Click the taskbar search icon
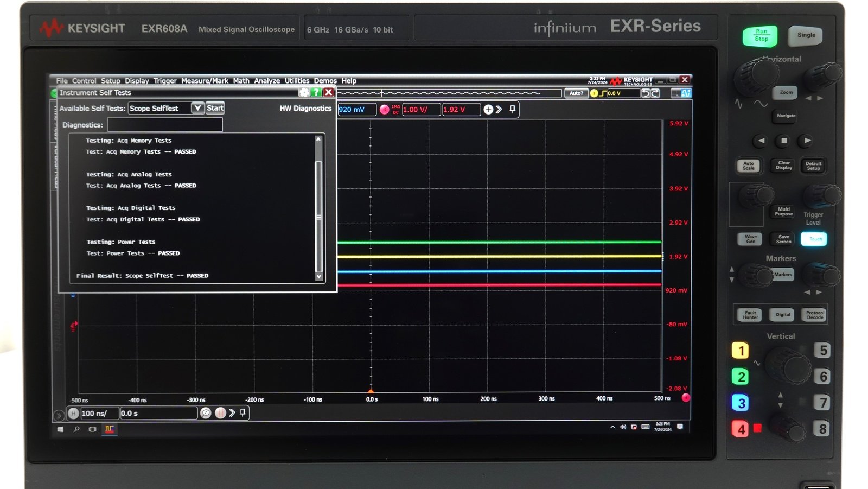The height and width of the screenshot is (489, 868). pyautogui.click(x=76, y=429)
